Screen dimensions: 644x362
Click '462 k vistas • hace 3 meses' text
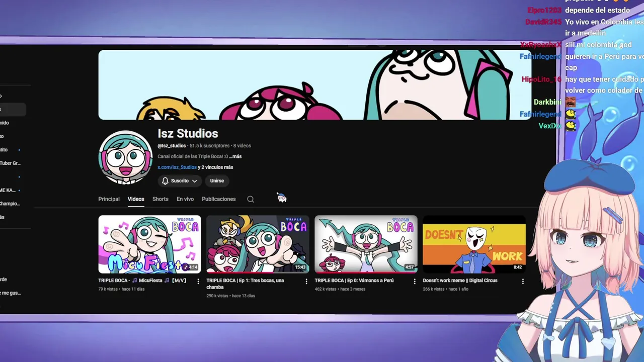(x=340, y=289)
